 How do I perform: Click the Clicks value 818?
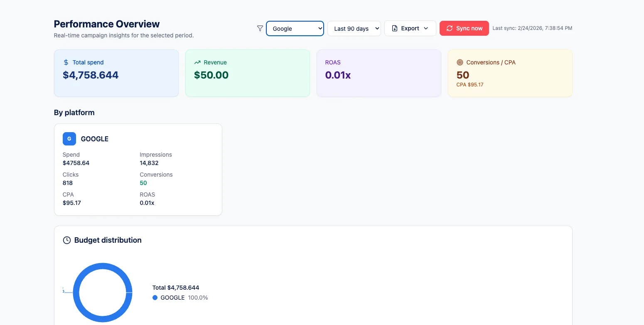tap(68, 183)
